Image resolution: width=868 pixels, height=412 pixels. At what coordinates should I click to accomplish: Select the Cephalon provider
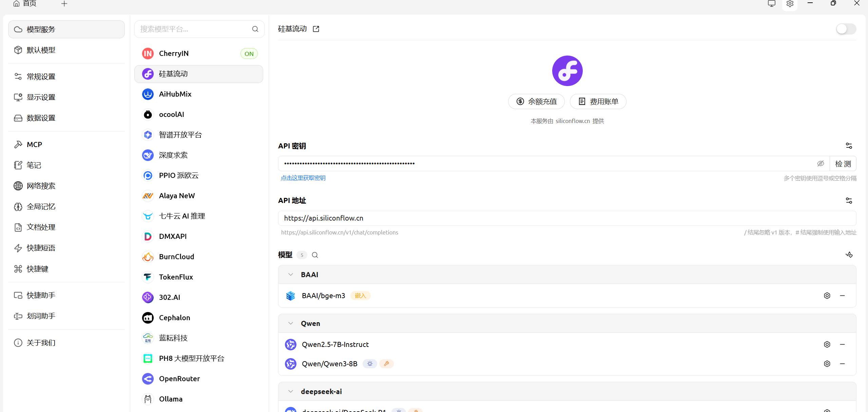coord(199,318)
